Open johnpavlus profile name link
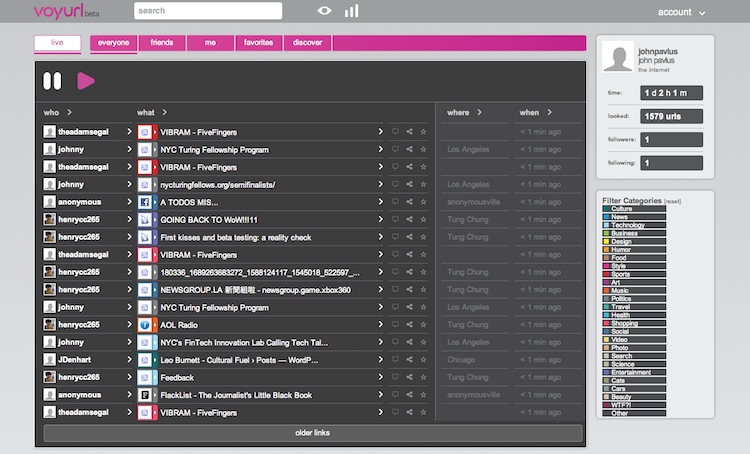 tap(658, 51)
